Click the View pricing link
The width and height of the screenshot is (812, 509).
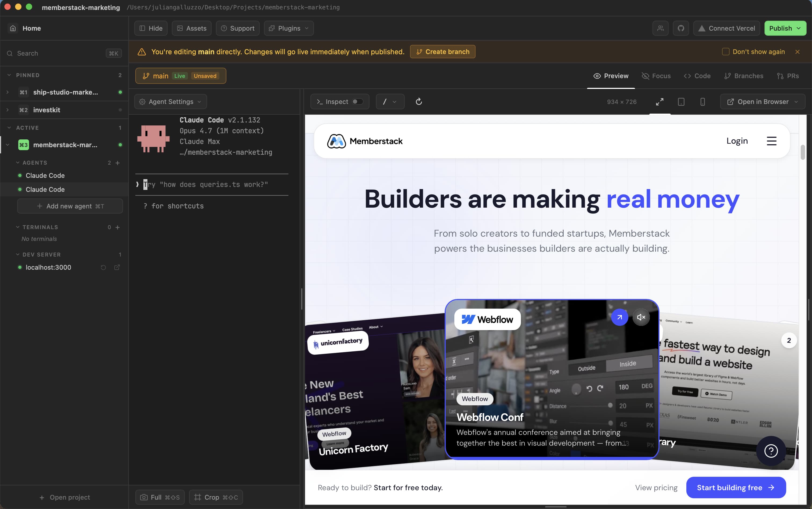(656, 488)
